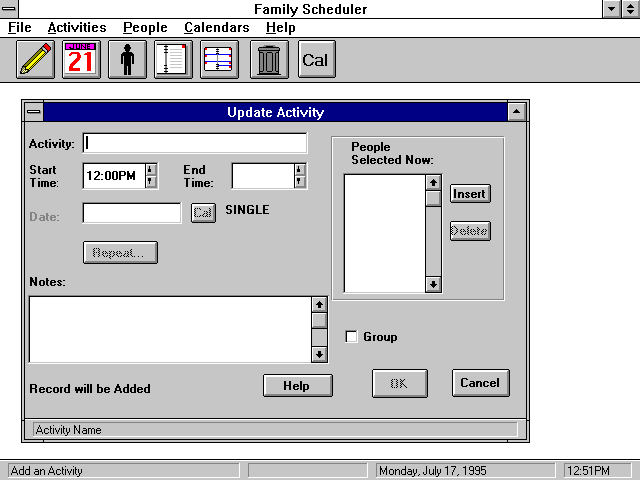Click the person silhouette toolbar icon
The image size is (640, 480).
pos(127,60)
